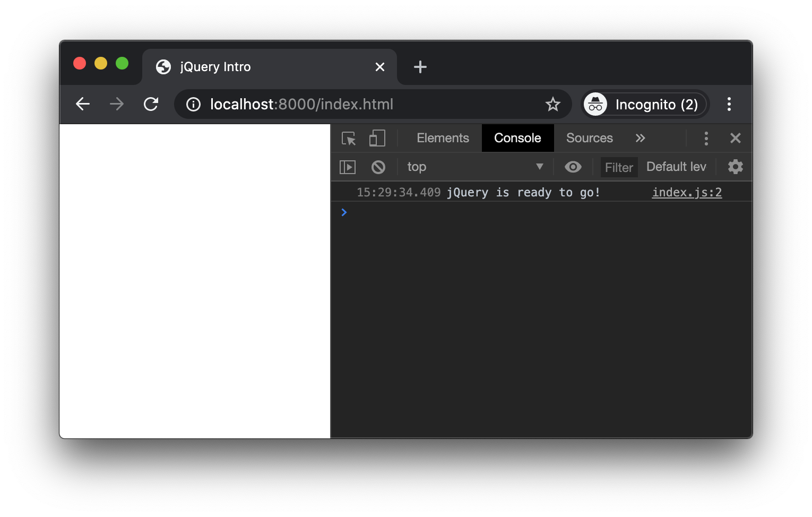Click the Incognito profile badge
The height and width of the screenshot is (517, 812).
click(644, 104)
